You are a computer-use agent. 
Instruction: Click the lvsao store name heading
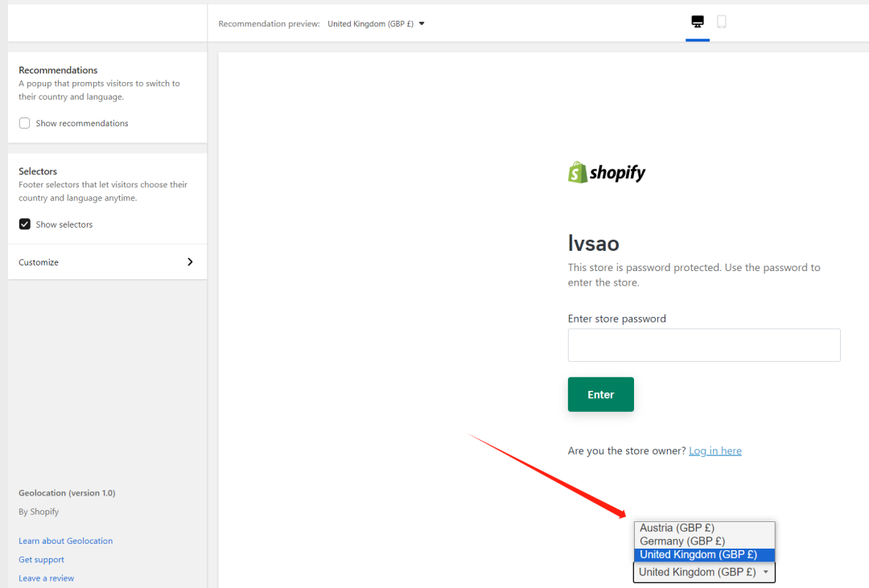click(594, 243)
